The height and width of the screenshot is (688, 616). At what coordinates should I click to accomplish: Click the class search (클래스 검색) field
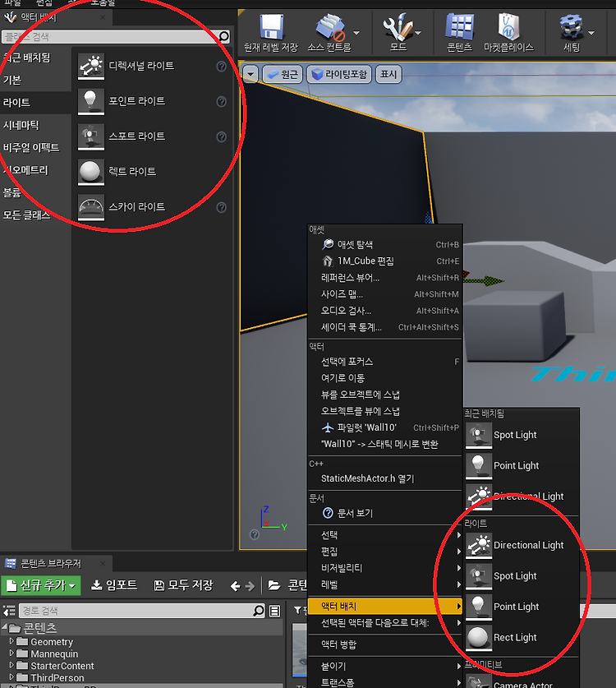tap(109, 36)
